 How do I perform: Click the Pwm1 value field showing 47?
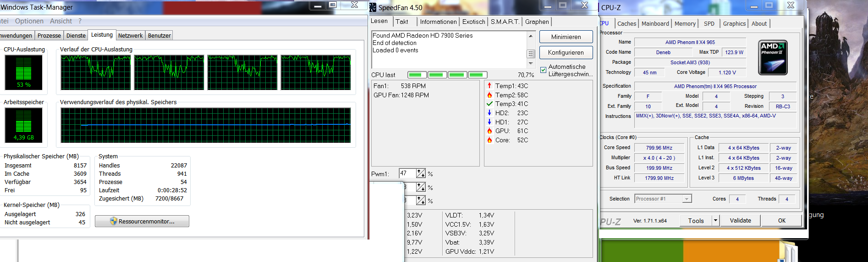(407, 173)
